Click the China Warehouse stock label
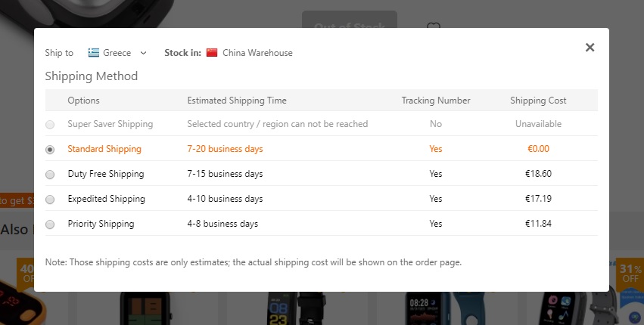 point(257,53)
